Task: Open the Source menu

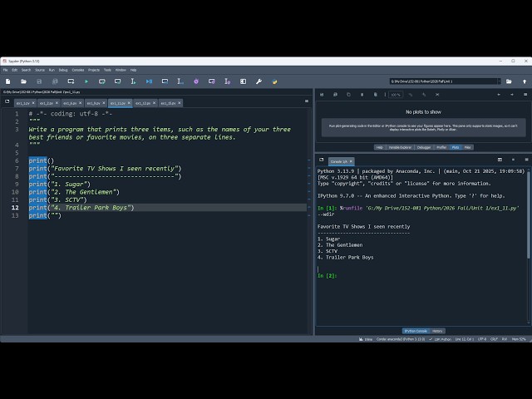Action: [40, 70]
